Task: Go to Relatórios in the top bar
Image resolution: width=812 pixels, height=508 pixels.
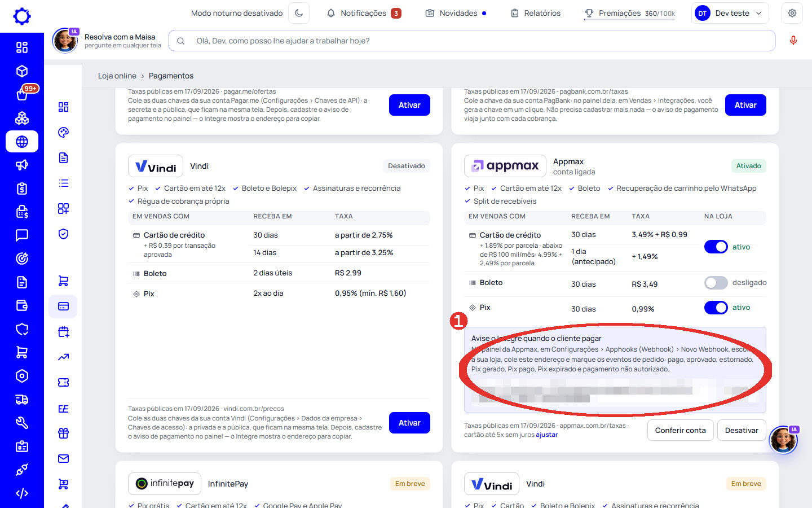Action: point(536,13)
